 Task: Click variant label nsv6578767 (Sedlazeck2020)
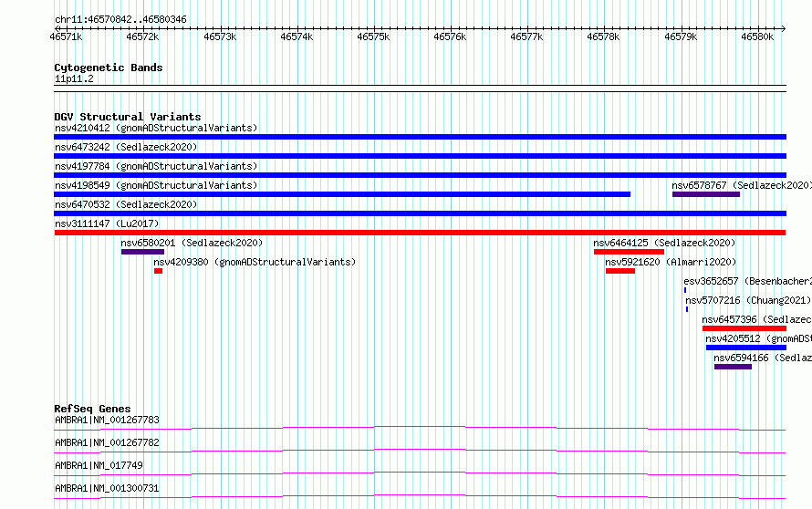point(742,185)
